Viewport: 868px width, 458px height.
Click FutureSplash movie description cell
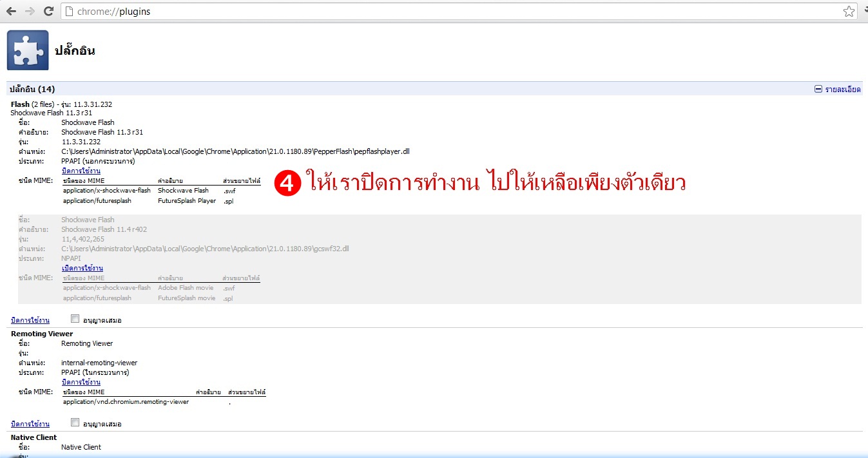click(187, 298)
